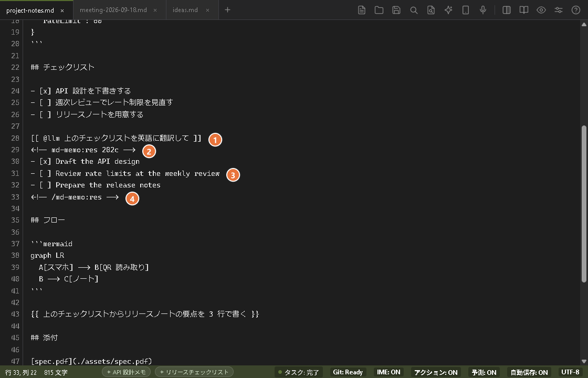The width and height of the screenshot is (588, 378).
Task: Close the meeting-2026-09-18.md tab
Action: pyautogui.click(x=155, y=10)
